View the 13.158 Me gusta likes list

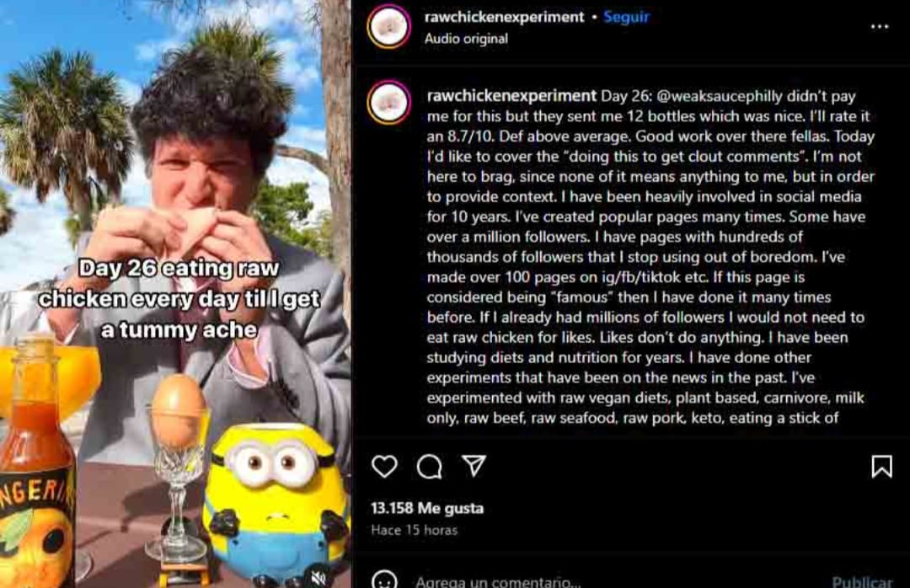[427, 508]
